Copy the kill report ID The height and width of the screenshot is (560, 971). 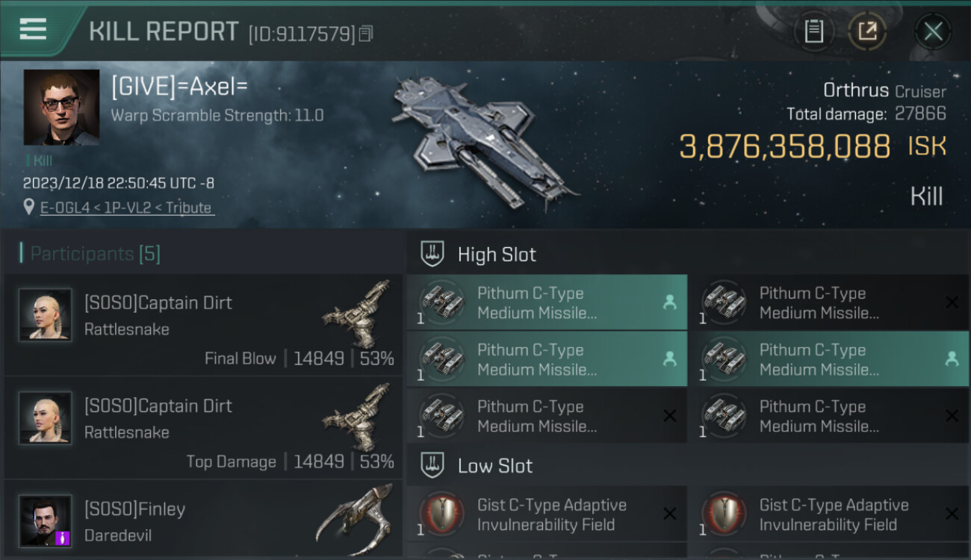[365, 34]
